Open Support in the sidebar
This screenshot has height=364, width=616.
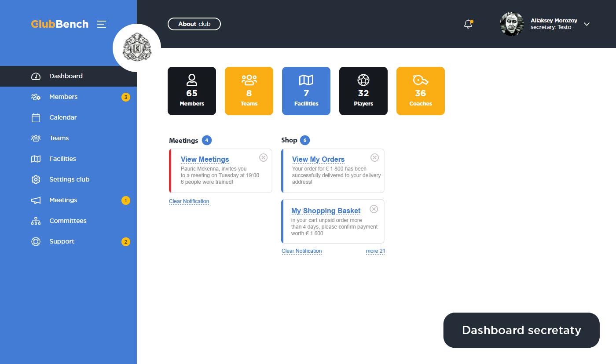pyautogui.click(x=62, y=241)
